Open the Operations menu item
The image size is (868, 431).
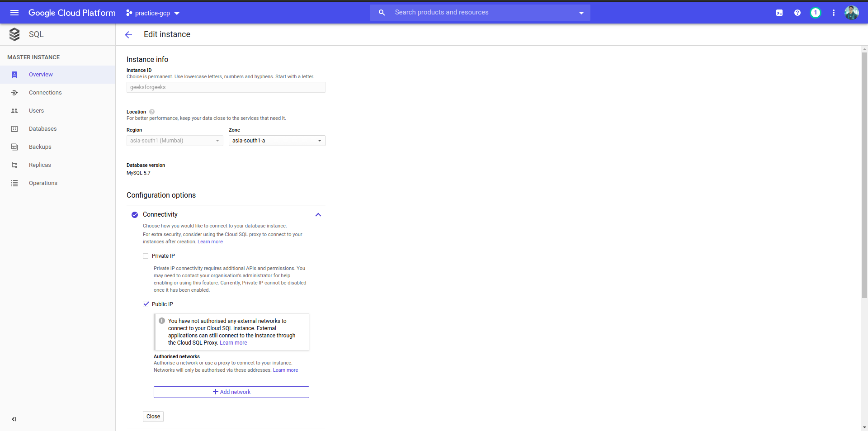pos(58,183)
